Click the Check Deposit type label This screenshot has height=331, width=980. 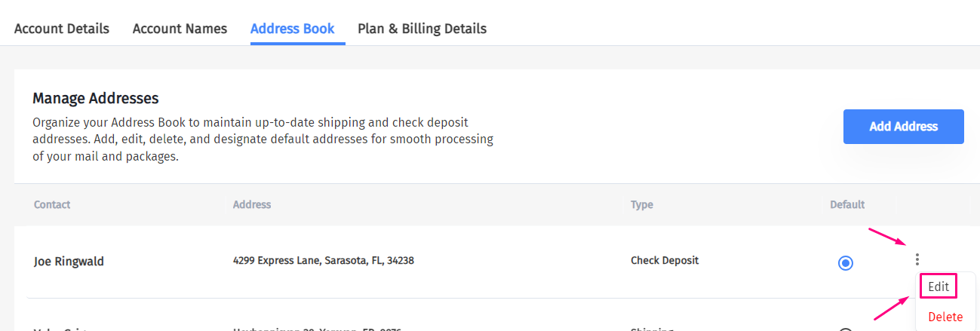(665, 261)
